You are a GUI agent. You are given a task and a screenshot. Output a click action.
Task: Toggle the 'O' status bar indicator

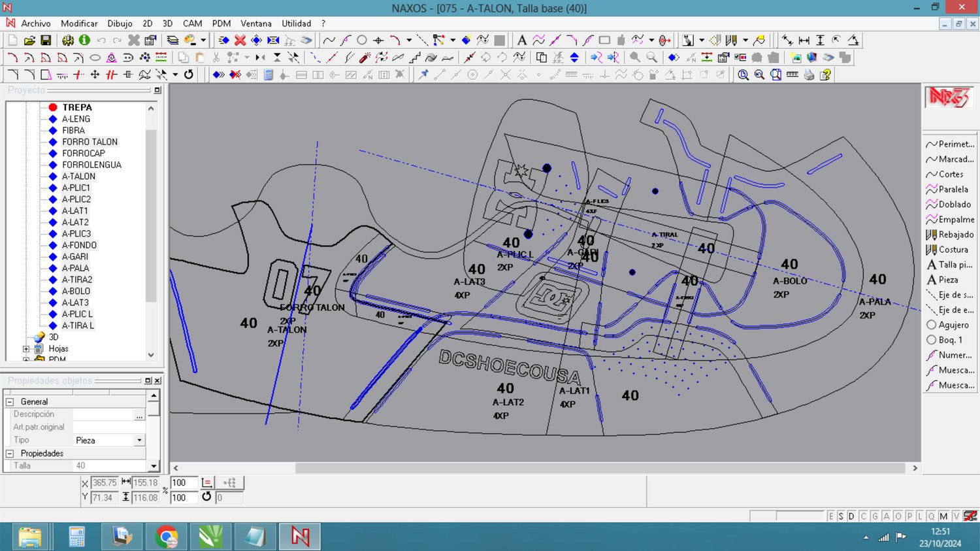point(898,516)
